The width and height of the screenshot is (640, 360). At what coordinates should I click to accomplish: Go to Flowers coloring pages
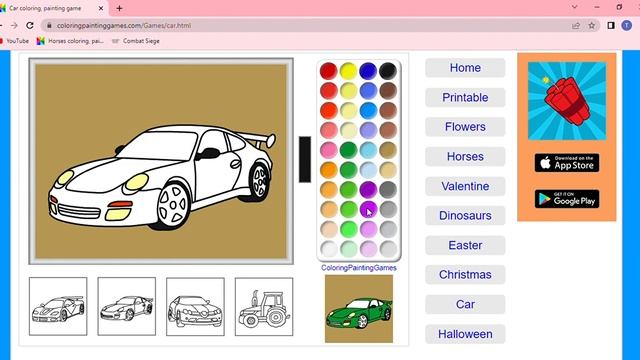pos(465,127)
